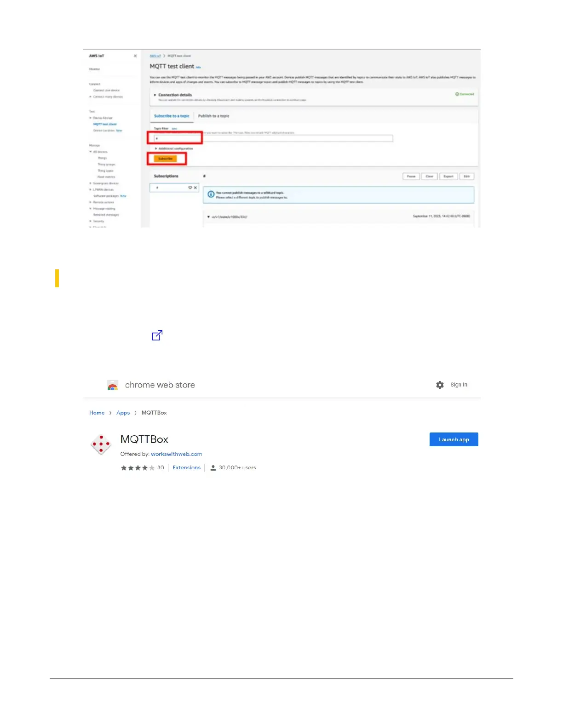Click the Extensions category link
Image resolution: width=563 pixels, height=728 pixels.
point(187,468)
